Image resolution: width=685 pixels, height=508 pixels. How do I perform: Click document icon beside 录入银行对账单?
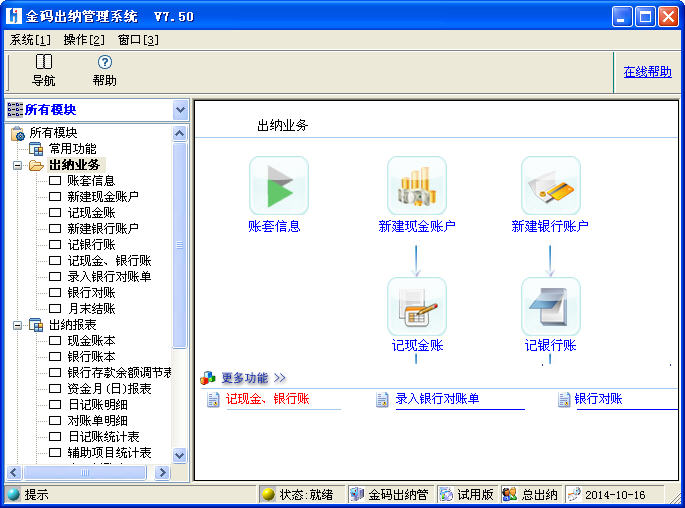pos(382,399)
